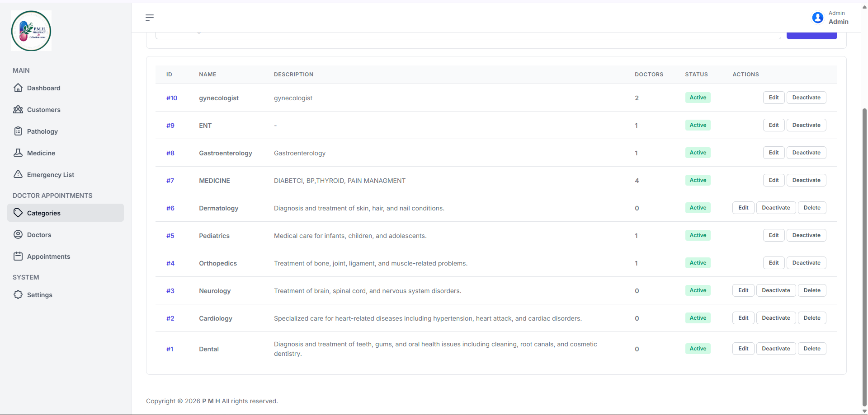
Task: Go to Pathology section label
Action: 42,131
